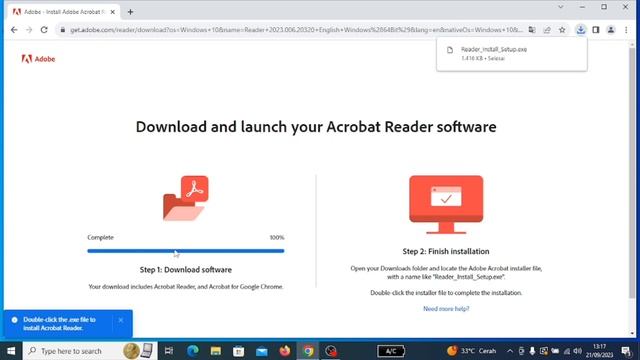Open Microsoft Store from taskbar
640x360 pixels.
(x=238, y=351)
